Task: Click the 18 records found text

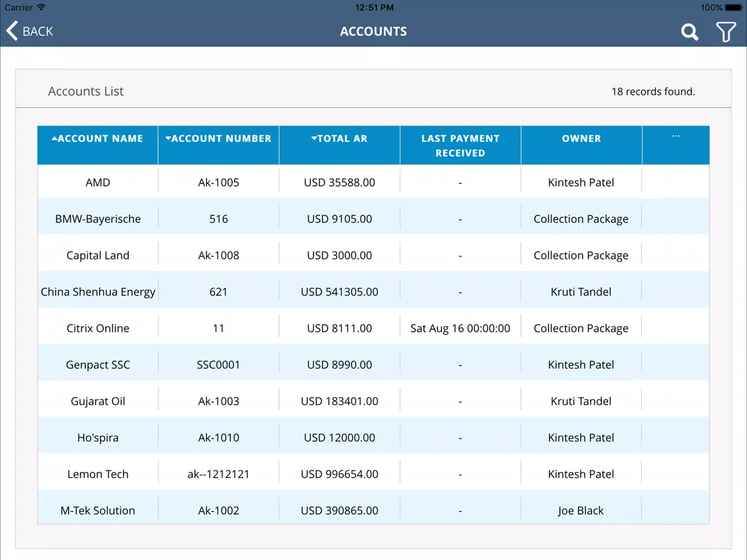Action: click(653, 91)
